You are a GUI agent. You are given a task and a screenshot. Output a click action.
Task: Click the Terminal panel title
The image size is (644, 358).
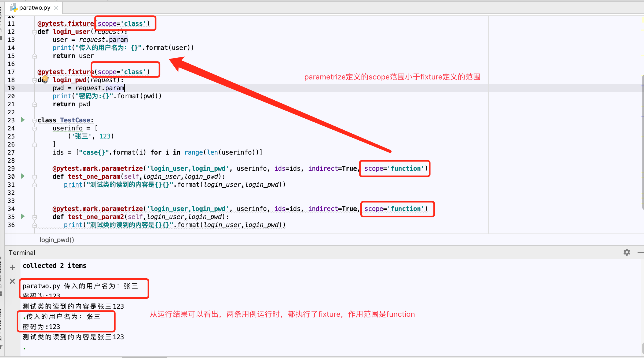point(22,252)
